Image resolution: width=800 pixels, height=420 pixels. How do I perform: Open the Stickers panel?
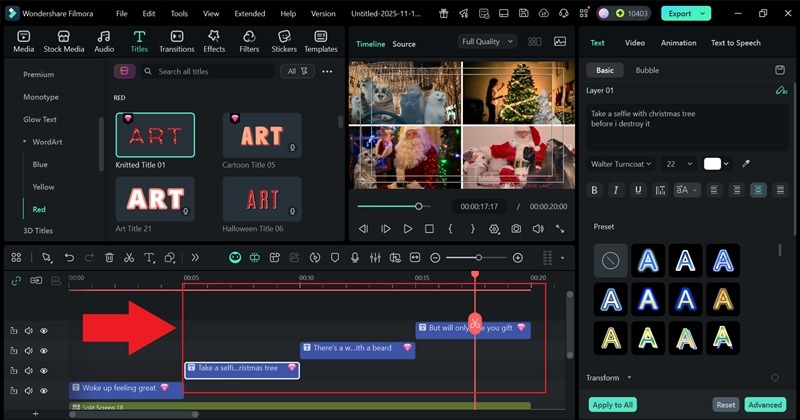coord(283,41)
